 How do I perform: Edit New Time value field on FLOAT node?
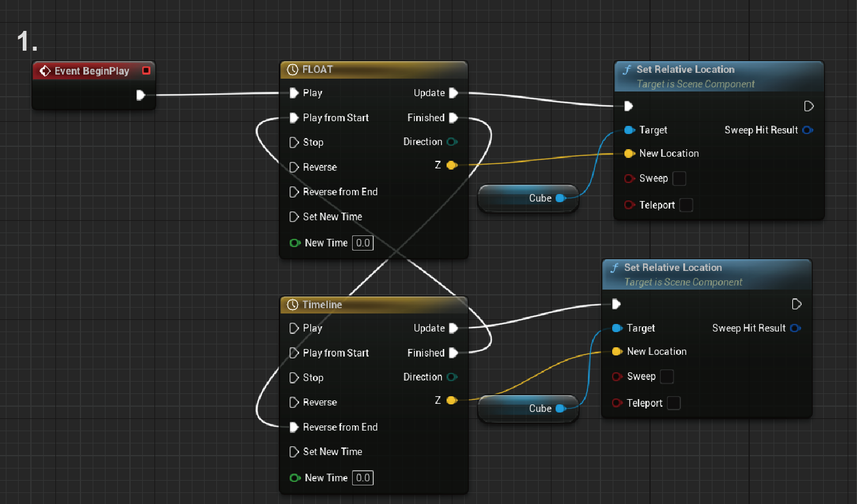363,243
